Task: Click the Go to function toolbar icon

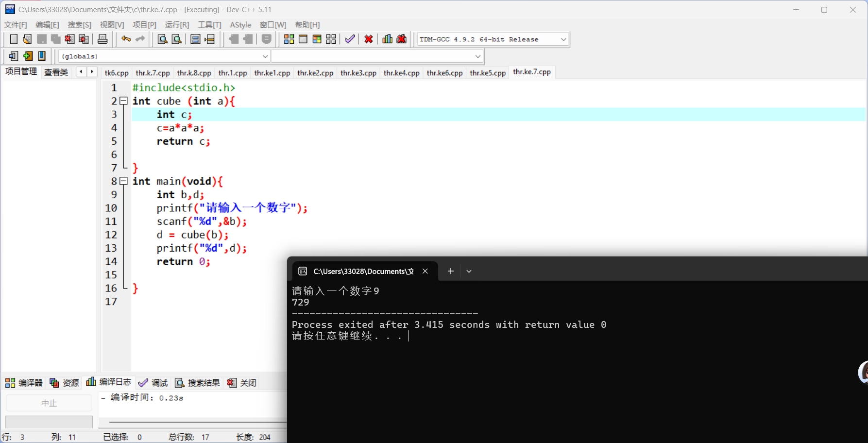Action: [195, 39]
